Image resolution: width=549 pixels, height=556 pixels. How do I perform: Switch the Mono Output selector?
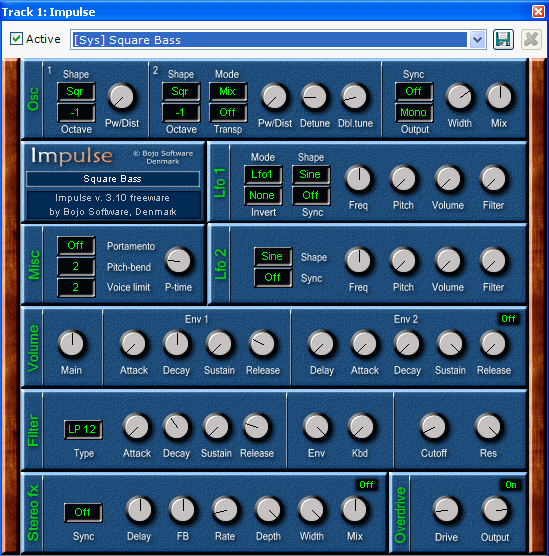click(414, 113)
